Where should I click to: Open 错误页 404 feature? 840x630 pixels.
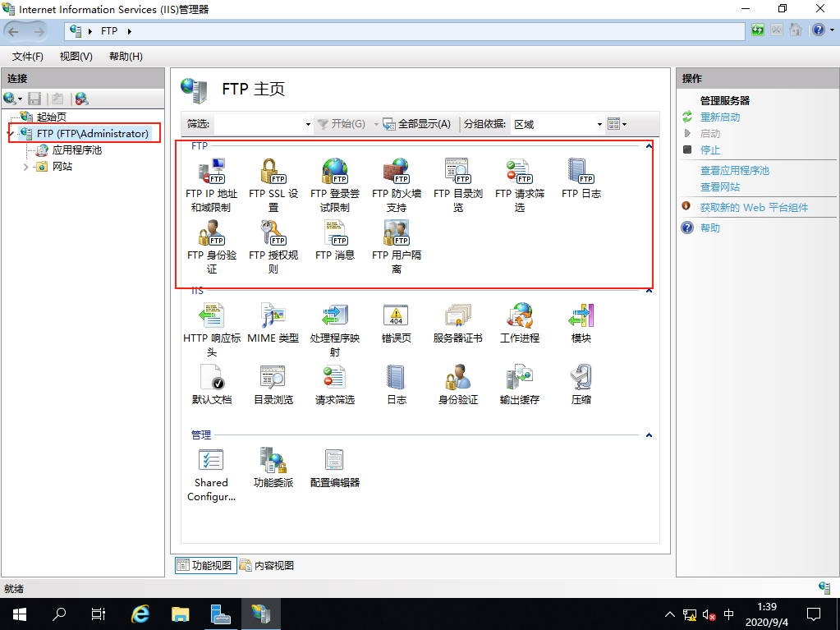click(397, 323)
